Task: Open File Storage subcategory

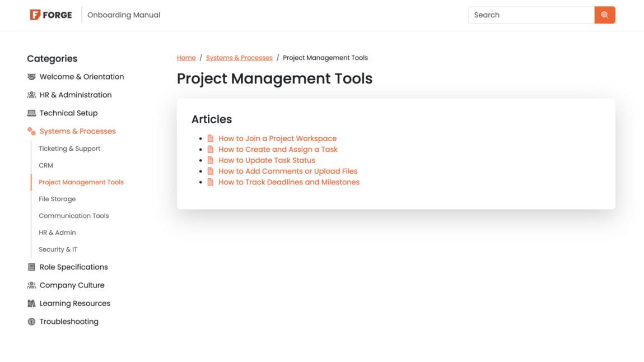Action: click(x=57, y=199)
